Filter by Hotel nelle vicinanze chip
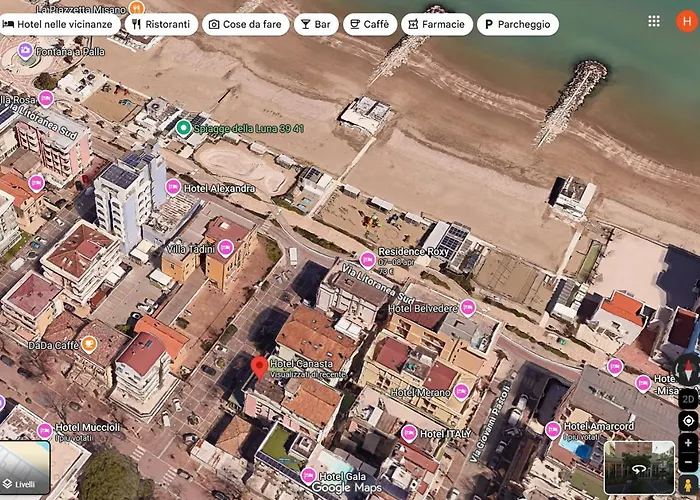This screenshot has width=700, height=500. click(58, 24)
